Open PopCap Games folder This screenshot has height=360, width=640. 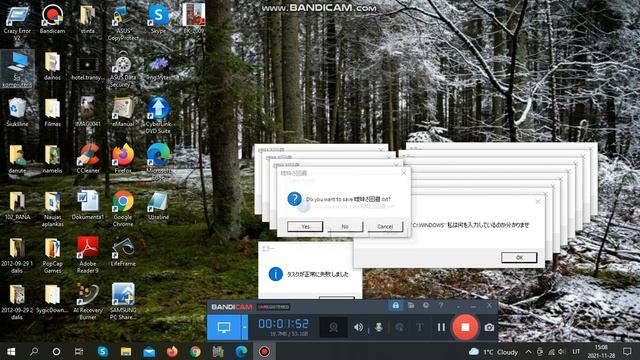[52, 255]
